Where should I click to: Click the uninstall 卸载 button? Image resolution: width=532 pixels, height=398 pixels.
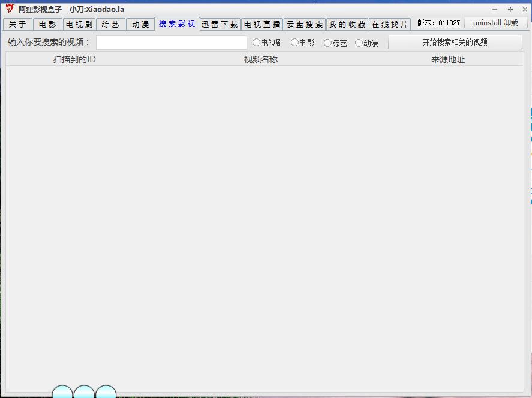[x=495, y=23]
